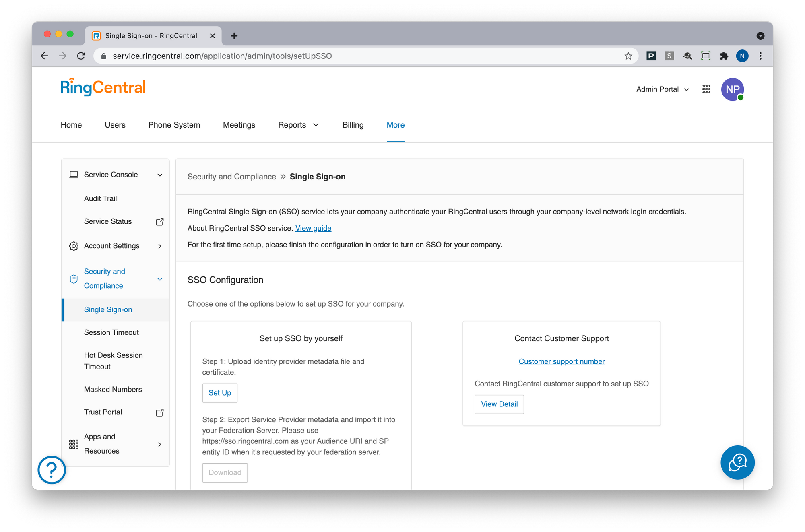Go to the Home tab
Image resolution: width=805 pixels, height=532 pixels.
(x=71, y=125)
